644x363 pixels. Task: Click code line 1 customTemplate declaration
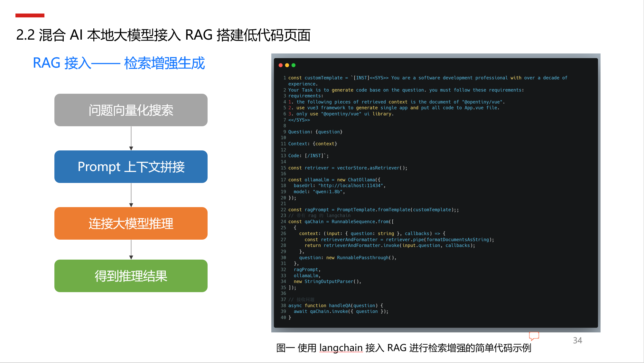[323, 78]
